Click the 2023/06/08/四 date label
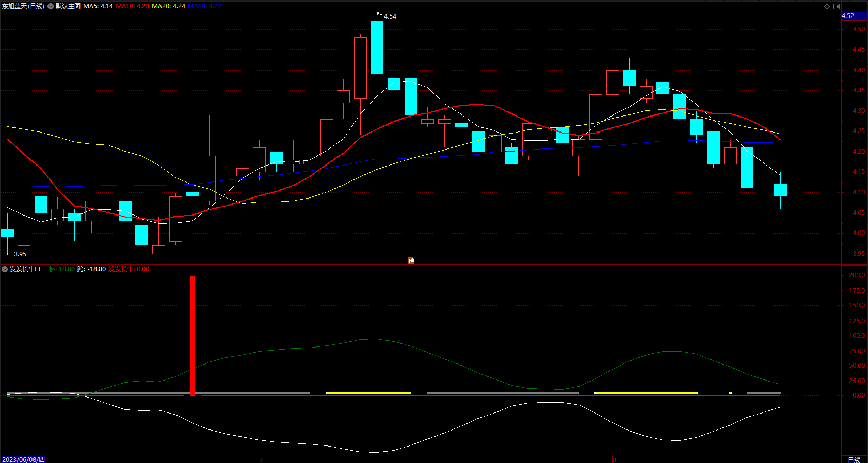This screenshot has width=868, height=463. pyautogui.click(x=23, y=459)
